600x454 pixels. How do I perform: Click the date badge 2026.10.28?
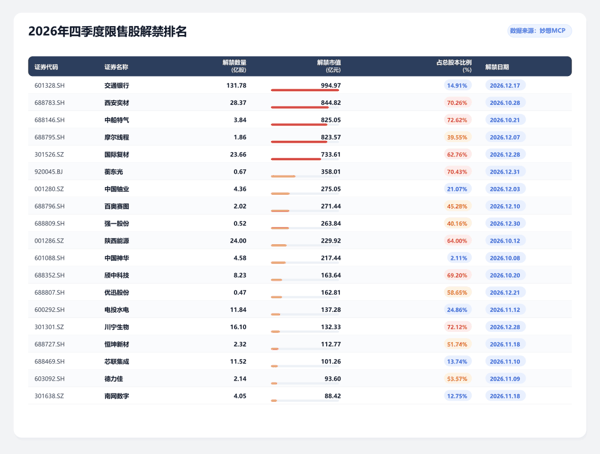[x=505, y=103]
